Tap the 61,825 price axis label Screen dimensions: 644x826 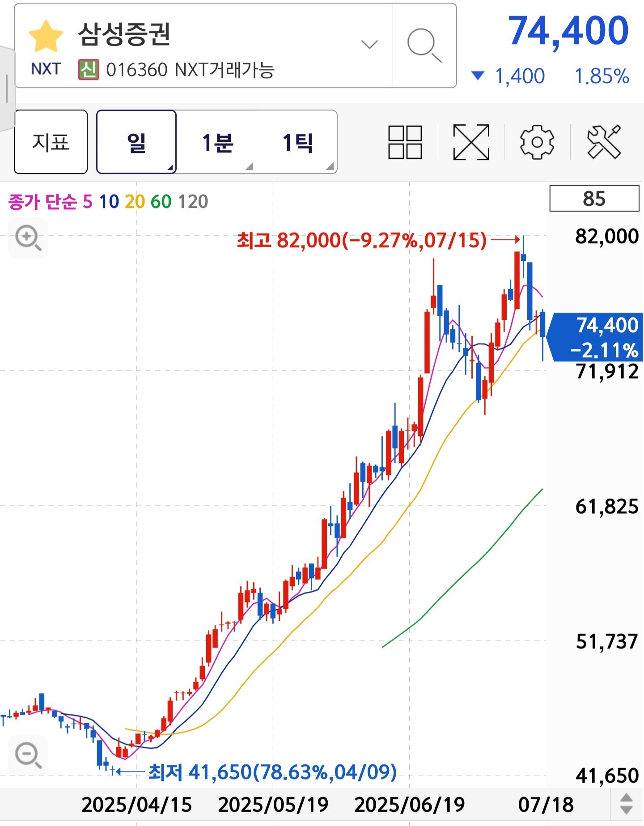(x=607, y=507)
